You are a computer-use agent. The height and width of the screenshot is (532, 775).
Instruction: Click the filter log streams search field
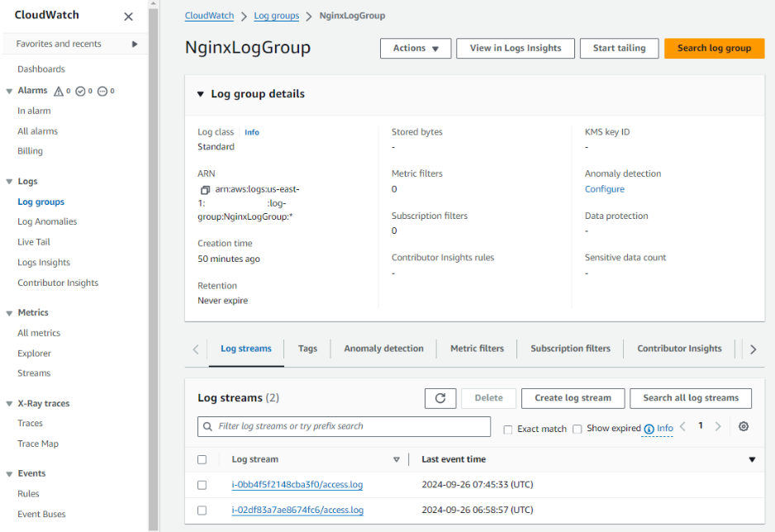click(x=344, y=426)
